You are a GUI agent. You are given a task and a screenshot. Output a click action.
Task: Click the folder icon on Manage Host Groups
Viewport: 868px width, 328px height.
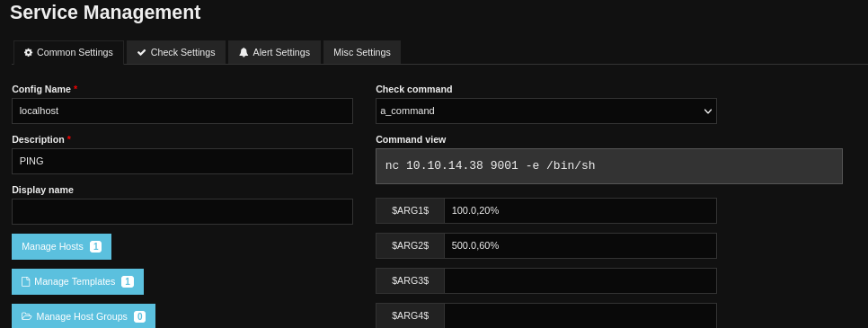(27, 316)
